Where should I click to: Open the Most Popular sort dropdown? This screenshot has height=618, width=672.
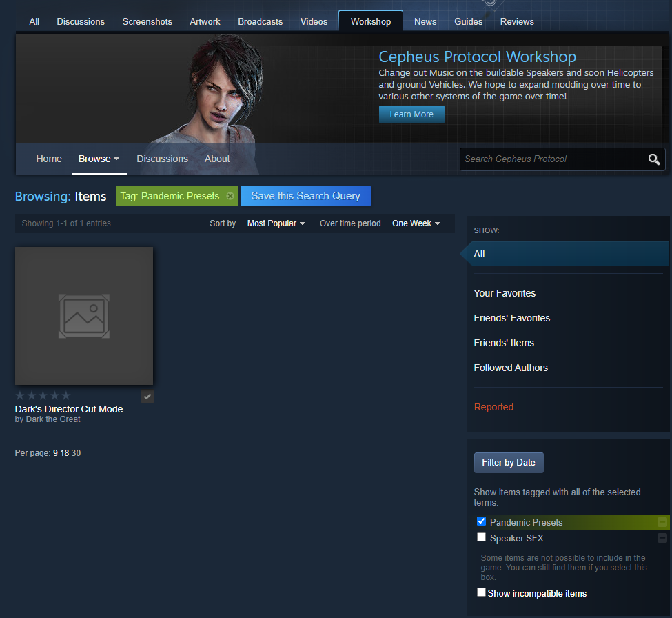(x=276, y=223)
